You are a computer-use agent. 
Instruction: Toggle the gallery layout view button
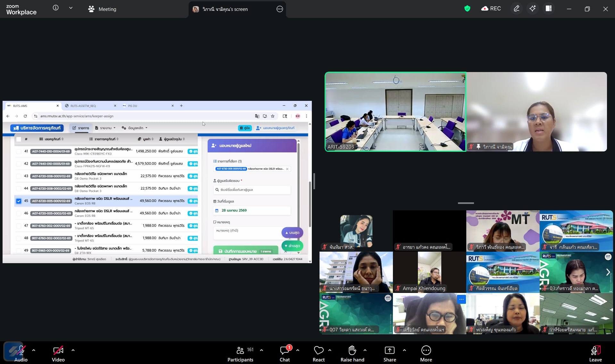[x=549, y=9]
